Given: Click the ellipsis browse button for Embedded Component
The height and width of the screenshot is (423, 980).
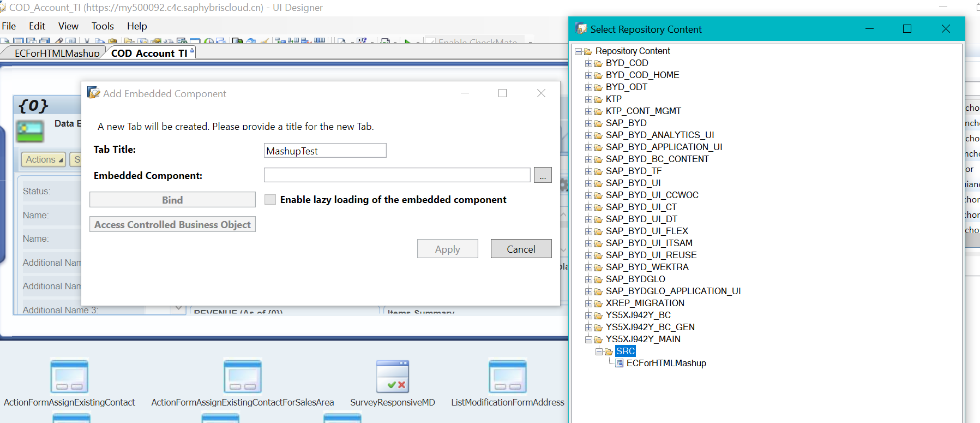Looking at the screenshot, I should [543, 175].
